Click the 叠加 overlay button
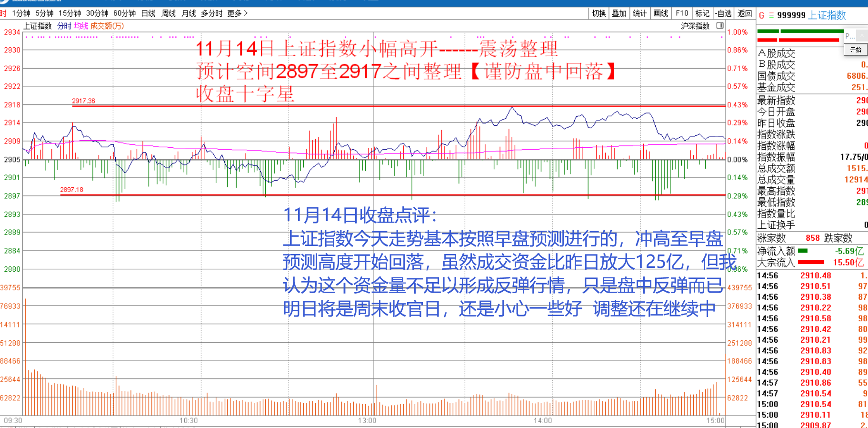The height and width of the screenshot is (428, 868). tap(619, 13)
